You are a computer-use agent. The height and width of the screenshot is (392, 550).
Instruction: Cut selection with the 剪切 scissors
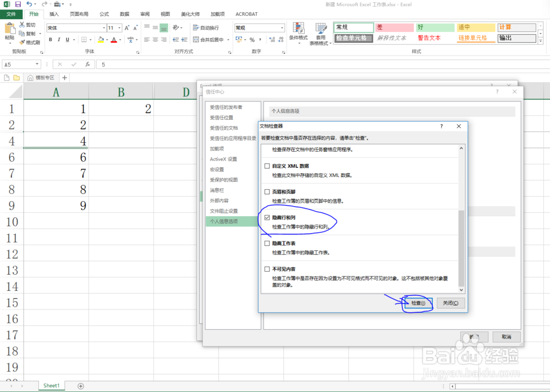(x=28, y=25)
